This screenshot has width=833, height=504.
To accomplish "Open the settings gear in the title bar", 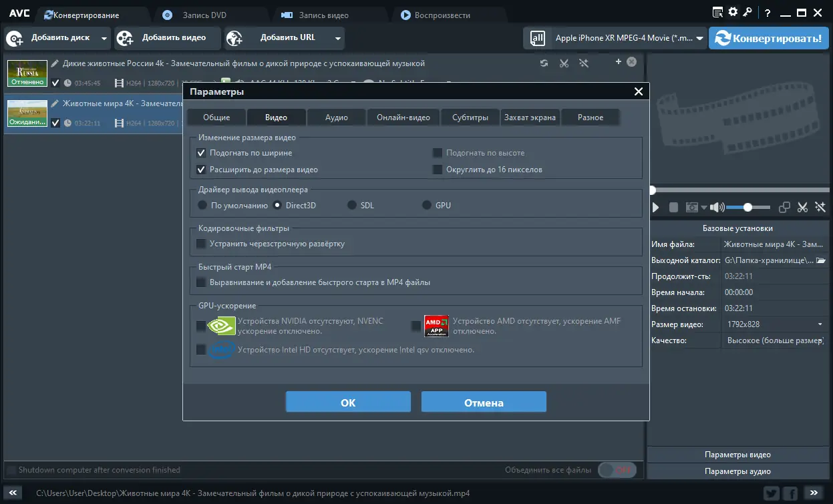I will [732, 11].
